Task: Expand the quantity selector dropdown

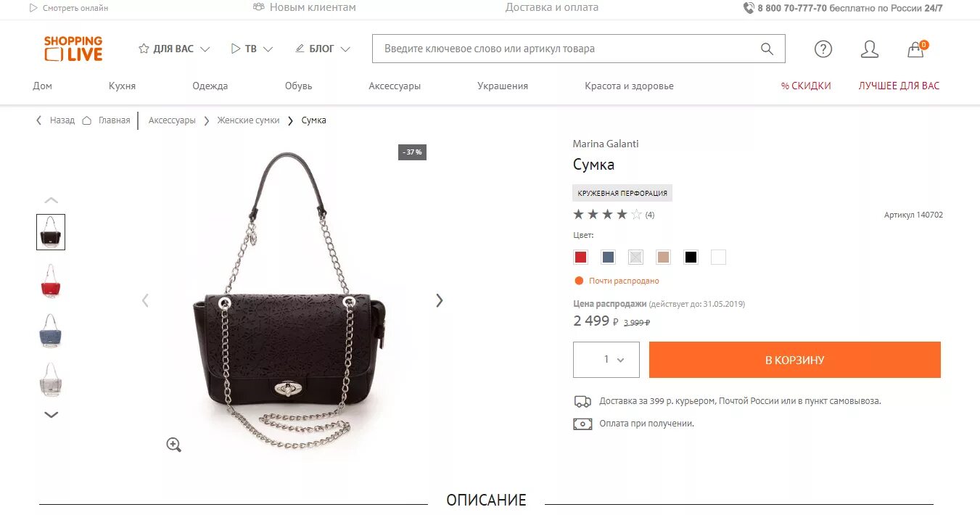Action: pos(606,360)
